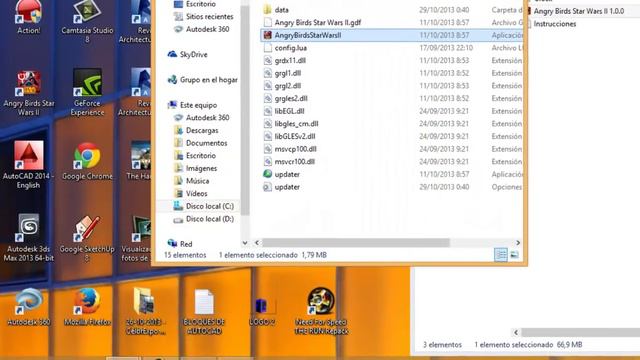
Task: Open Camtasia Studio 8 desktop icon
Action: 87,20
